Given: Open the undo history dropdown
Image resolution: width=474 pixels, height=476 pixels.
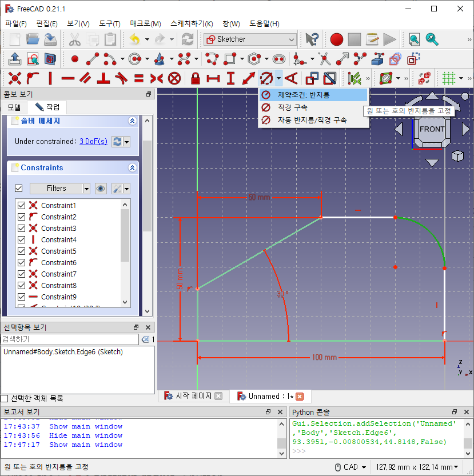Looking at the screenshot, I should [147, 39].
